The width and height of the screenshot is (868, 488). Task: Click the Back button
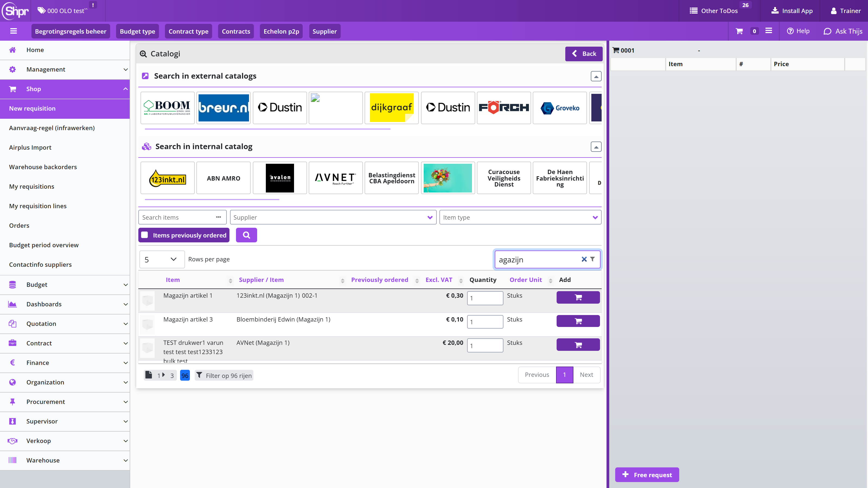(x=584, y=54)
